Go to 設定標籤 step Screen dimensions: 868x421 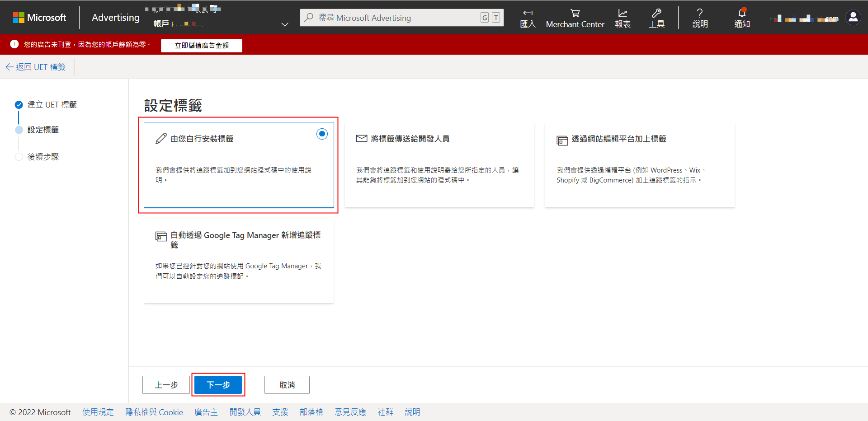tap(43, 130)
